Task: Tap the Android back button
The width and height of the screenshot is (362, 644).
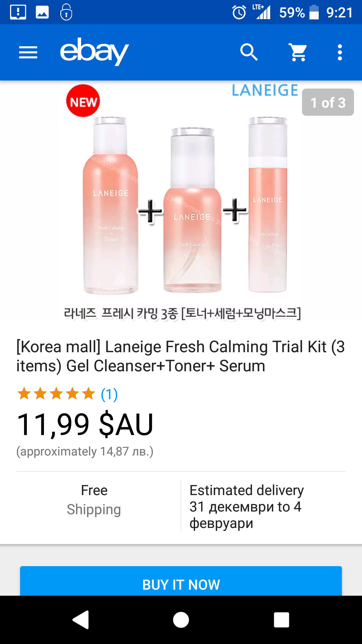Action: [81, 620]
